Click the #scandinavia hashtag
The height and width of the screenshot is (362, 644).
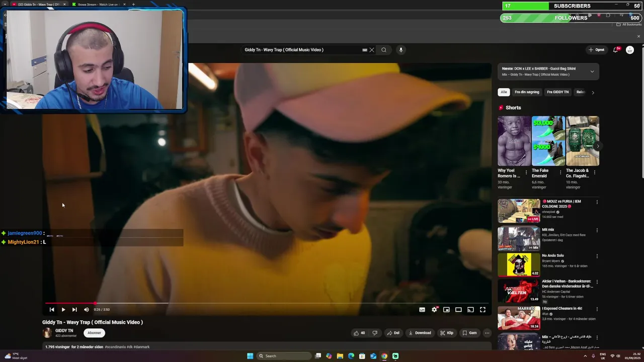pos(115,347)
